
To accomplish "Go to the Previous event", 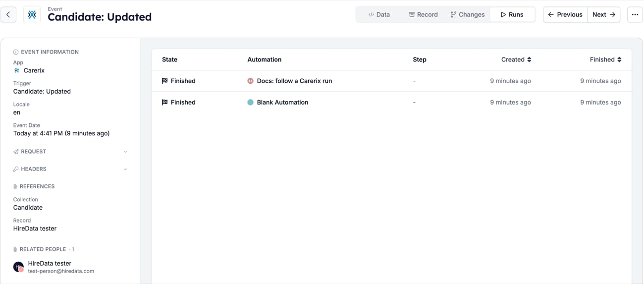I will point(565,14).
